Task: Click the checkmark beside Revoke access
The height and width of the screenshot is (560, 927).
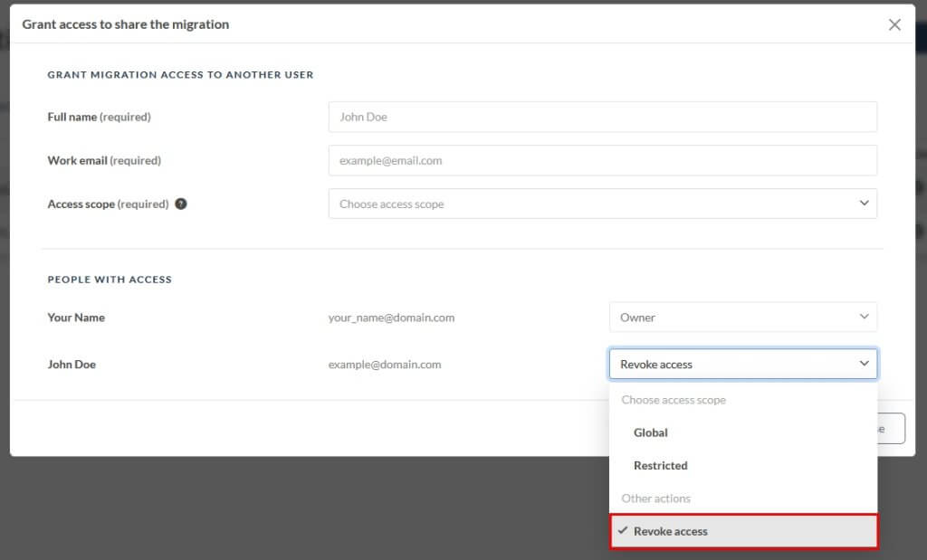Action: tap(622, 531)
